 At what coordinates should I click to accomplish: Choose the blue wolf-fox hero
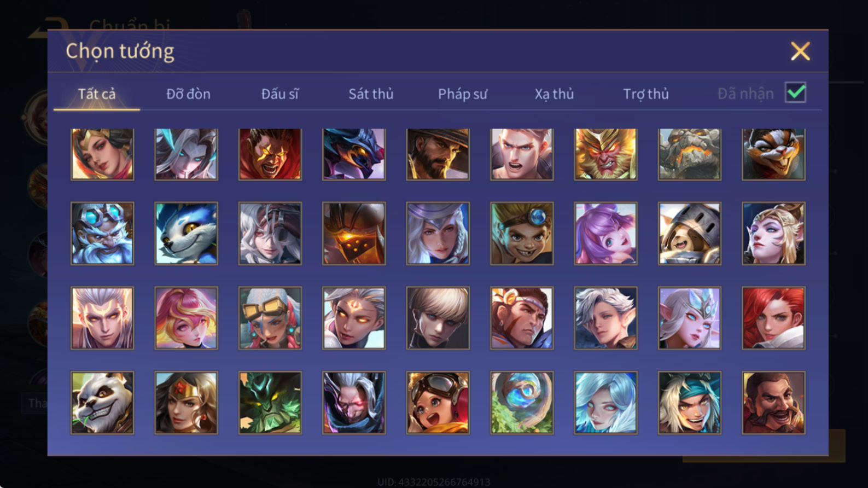[186, 234]
